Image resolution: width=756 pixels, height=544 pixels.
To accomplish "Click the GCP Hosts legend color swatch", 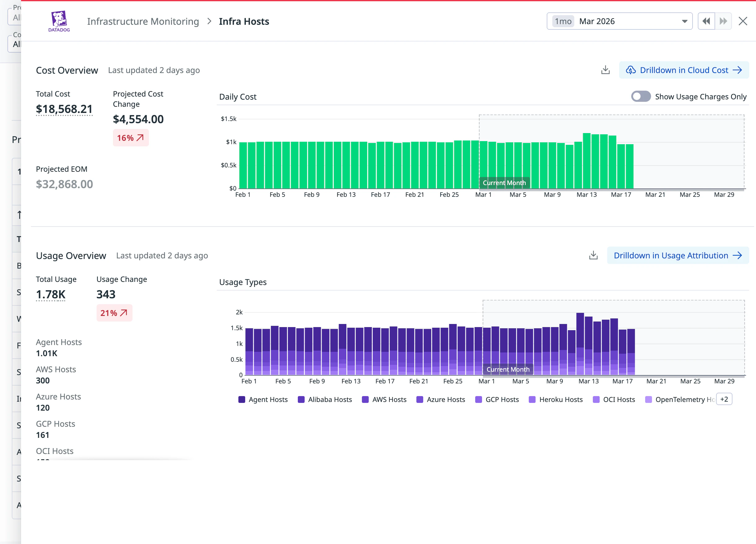I will tap(479, 399).
